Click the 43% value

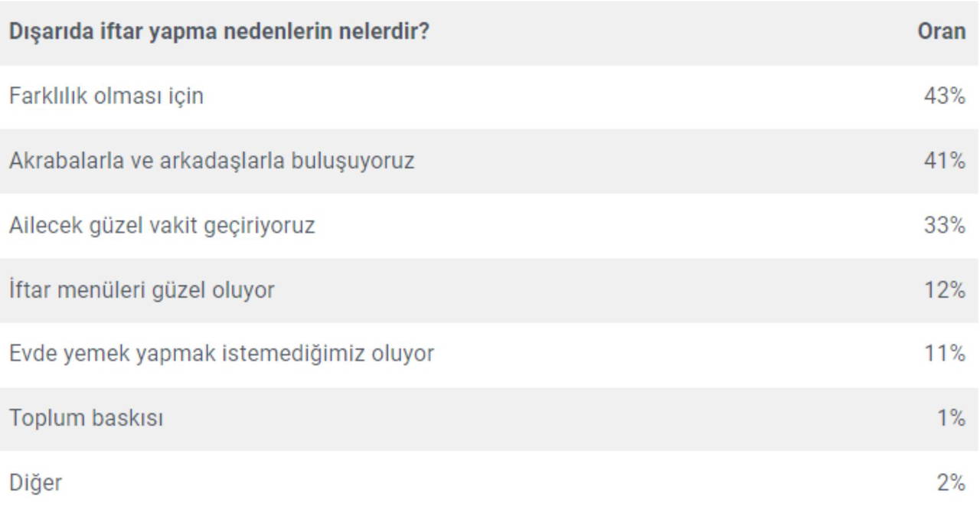tap(944, 96)
